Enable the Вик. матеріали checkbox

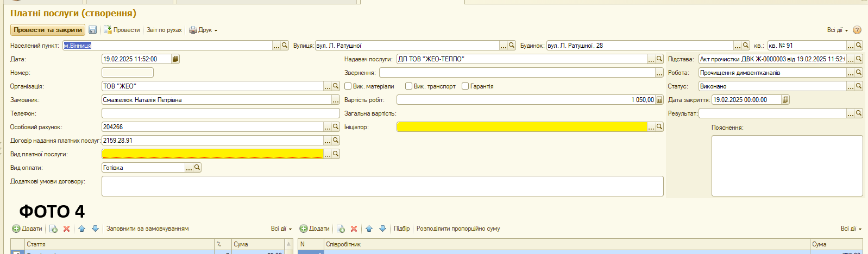point(348,86)
